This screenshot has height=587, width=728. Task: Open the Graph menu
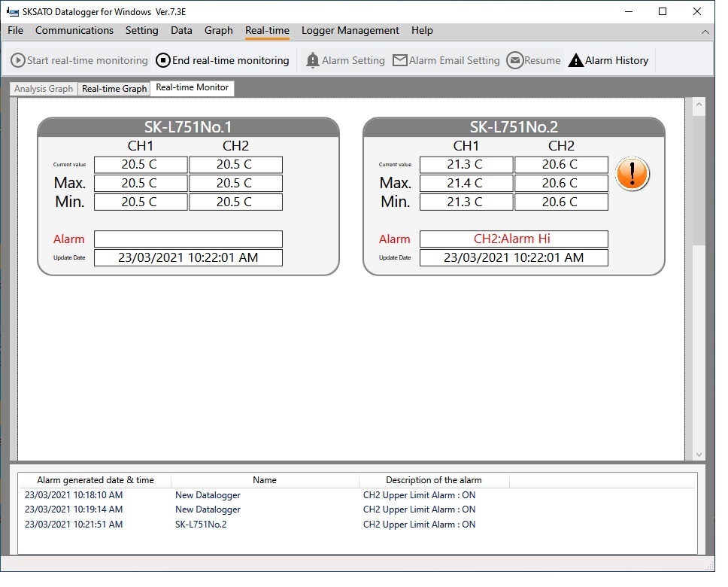coord(219,30)
